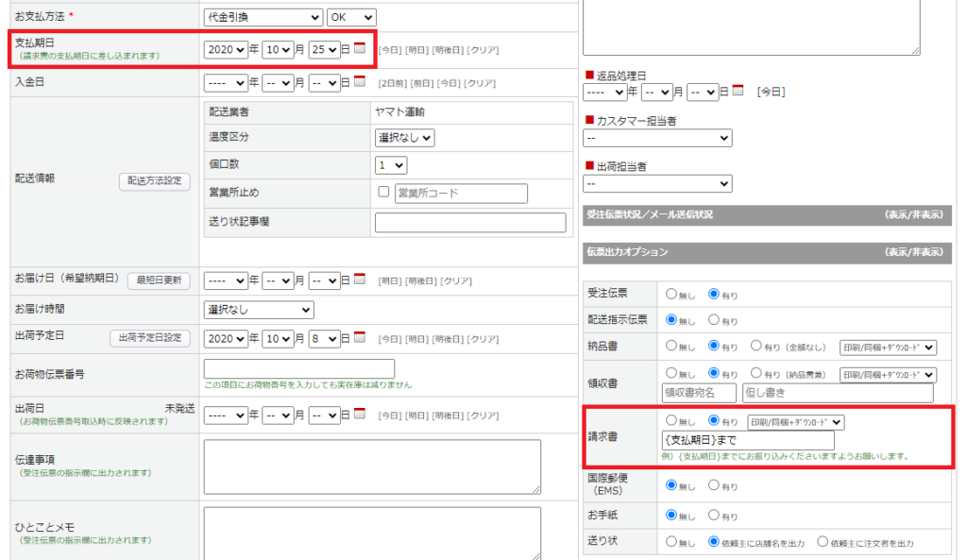Select 有り radio for 配送指示伝票

coord(713,320)
